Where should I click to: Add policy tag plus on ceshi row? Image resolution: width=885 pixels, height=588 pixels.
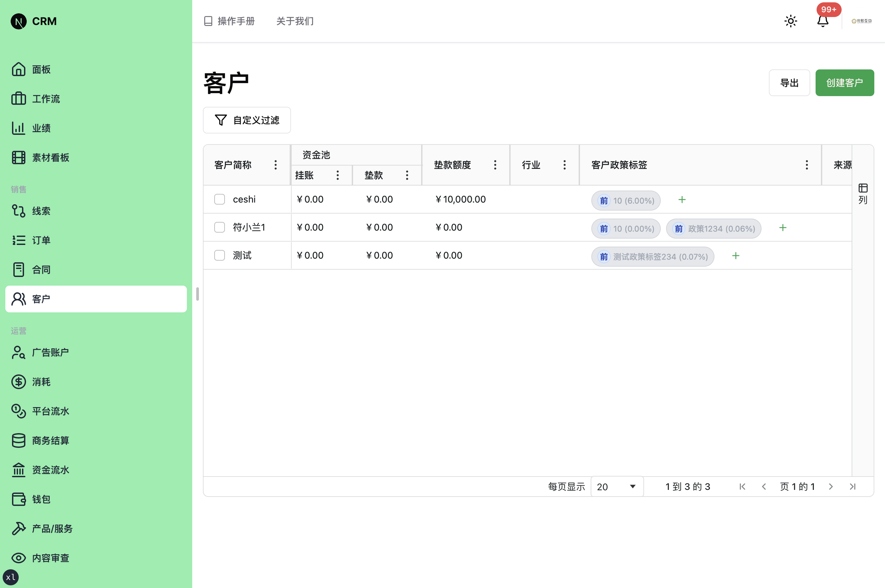point(682,200)
